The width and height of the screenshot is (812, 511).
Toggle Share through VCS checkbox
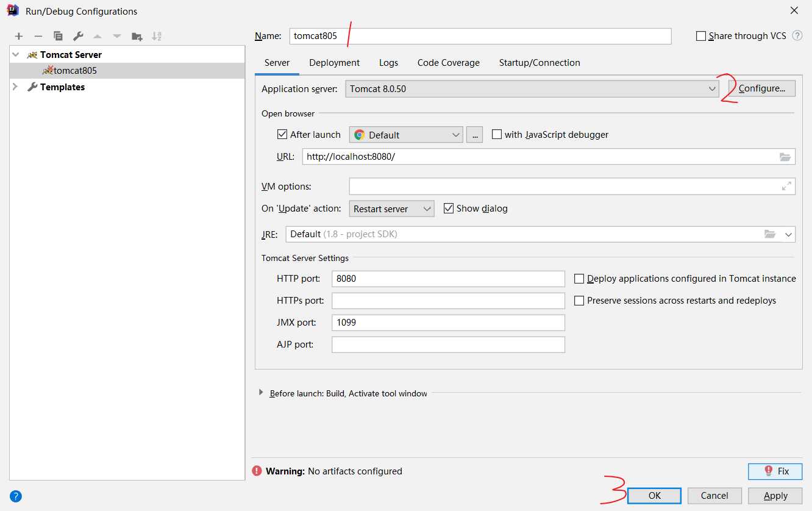pos(701,36)
